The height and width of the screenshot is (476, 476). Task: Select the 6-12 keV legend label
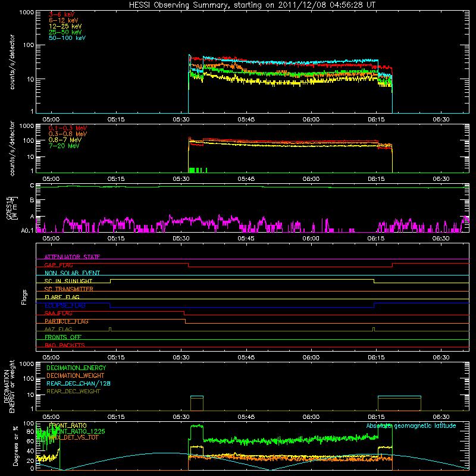coord(64,20)
